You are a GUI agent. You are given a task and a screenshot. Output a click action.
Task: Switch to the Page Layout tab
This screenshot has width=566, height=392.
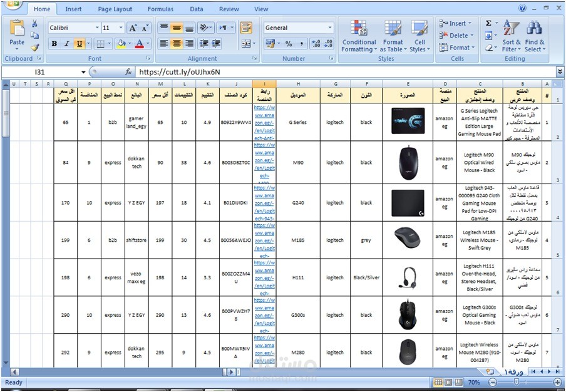[115, 9]
